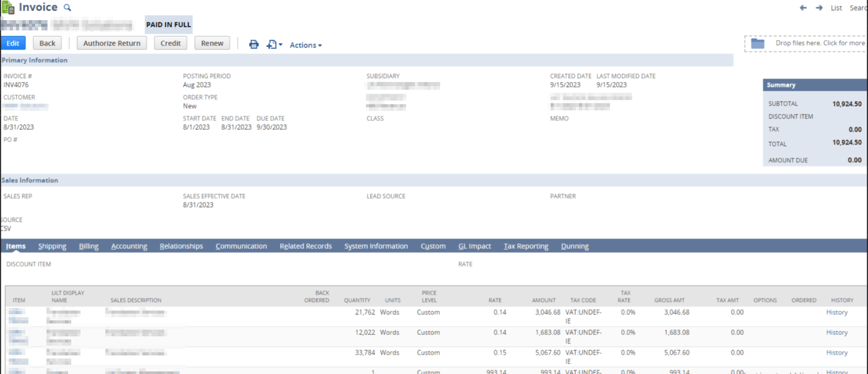Click the Back button
This screenshot has width=868, height=374.
click(47, 43)
